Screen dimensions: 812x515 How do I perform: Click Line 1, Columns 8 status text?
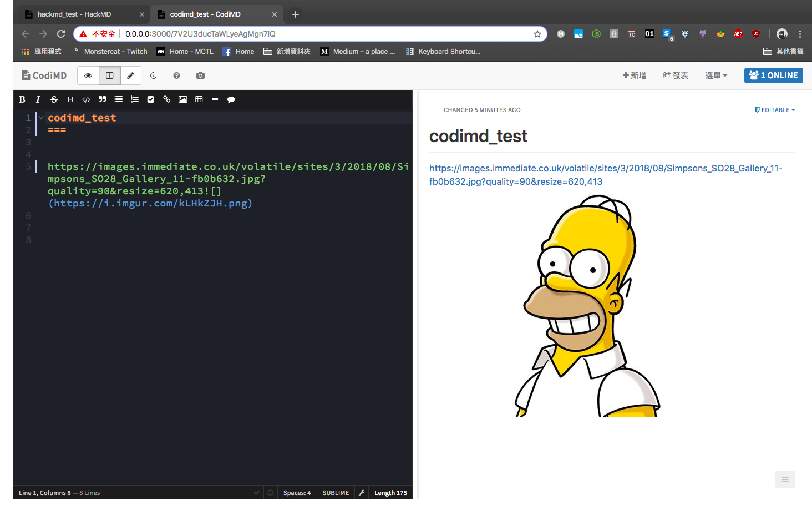click(x=45, y=493)
